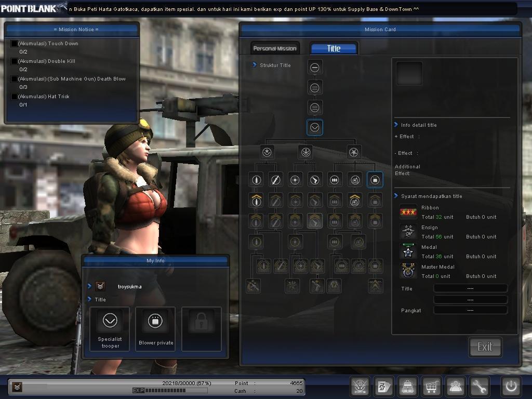Toggle the Touch Down mission checkbox

tap(14, 44)
